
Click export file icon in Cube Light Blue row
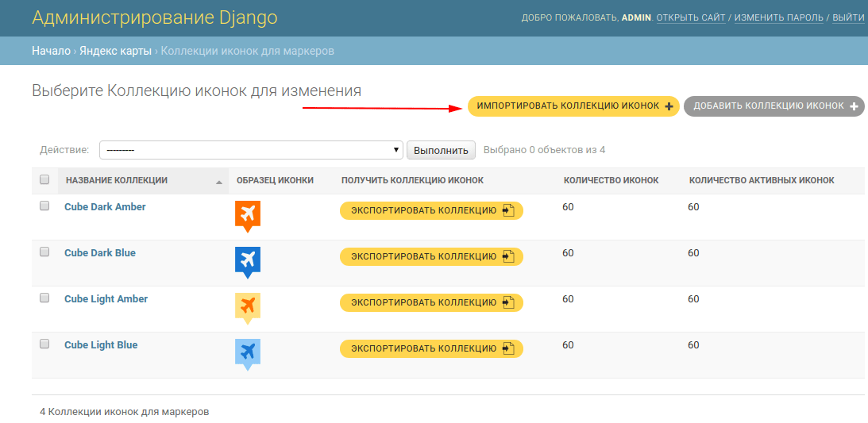pyautogui.click(x=509, y=348)
